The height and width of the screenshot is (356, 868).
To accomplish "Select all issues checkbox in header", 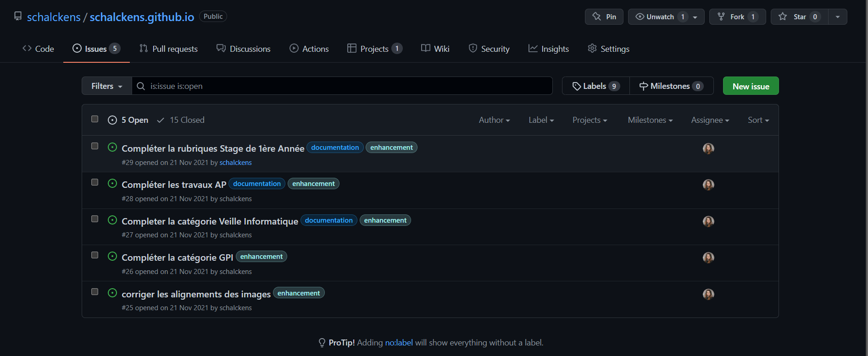I will 95,119.
